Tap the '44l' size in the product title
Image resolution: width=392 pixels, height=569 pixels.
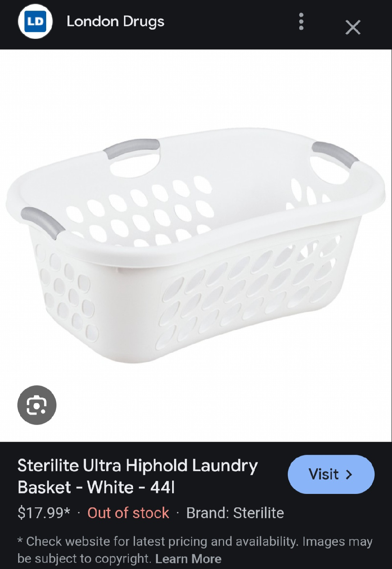(x=162, y=487)
